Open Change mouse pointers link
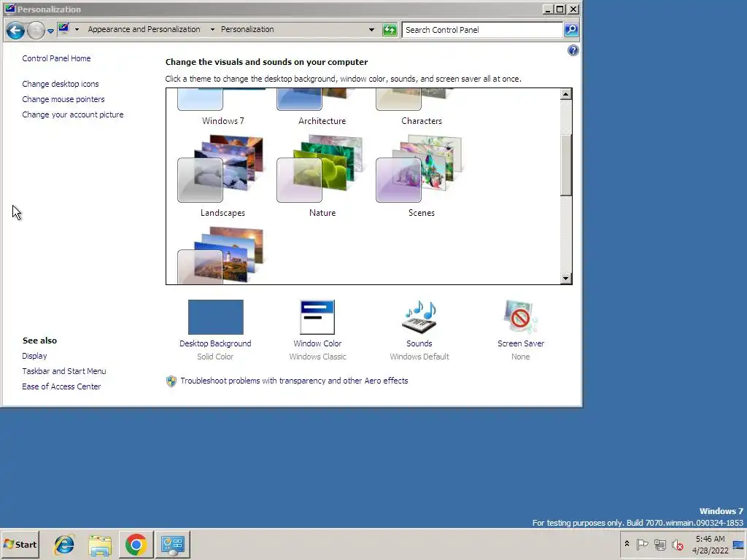This screenshot has width=747, height=560. click(63, 99)
